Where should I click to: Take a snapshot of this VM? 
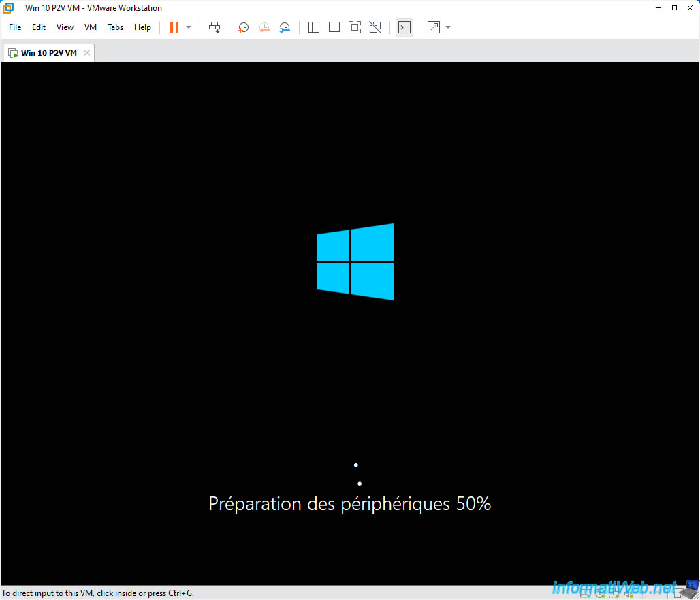[x=243, y=27]
